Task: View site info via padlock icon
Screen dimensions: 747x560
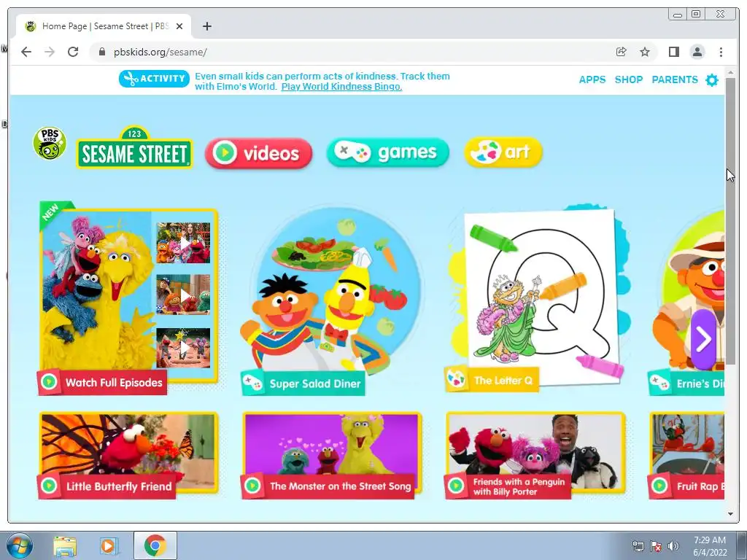Action: pos(102,52)
